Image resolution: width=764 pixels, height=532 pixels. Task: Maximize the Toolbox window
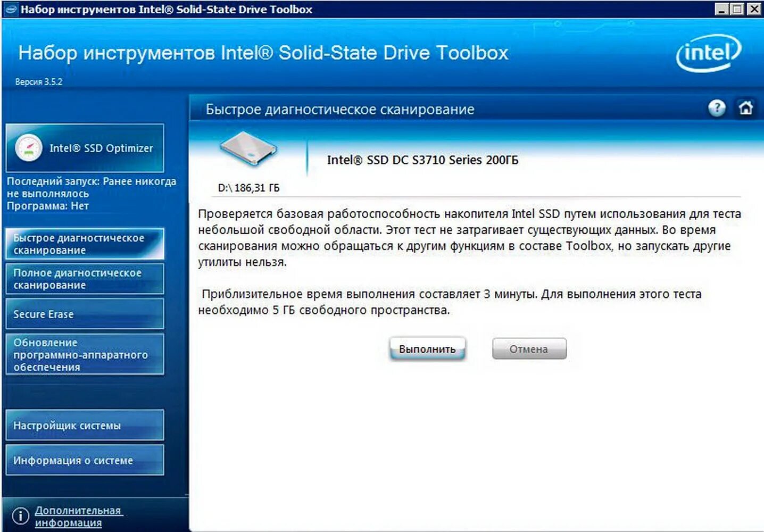[x=737, y=9]
